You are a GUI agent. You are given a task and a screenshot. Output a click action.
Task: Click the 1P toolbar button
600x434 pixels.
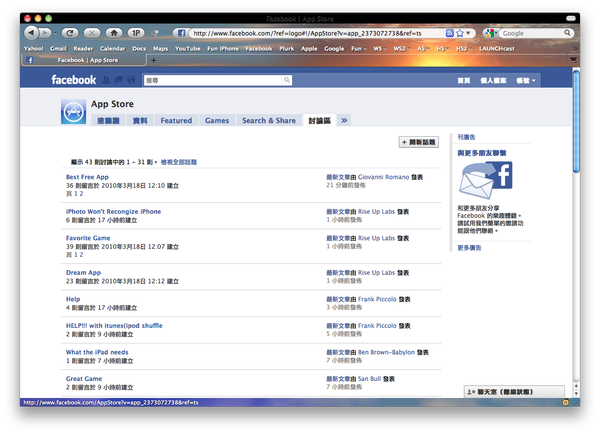(136, 33)
